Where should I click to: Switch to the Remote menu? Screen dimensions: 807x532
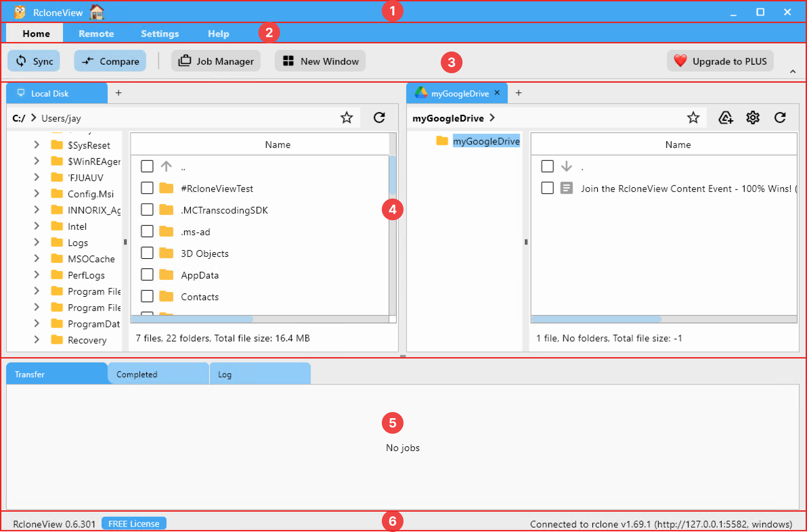click(96, 33)
